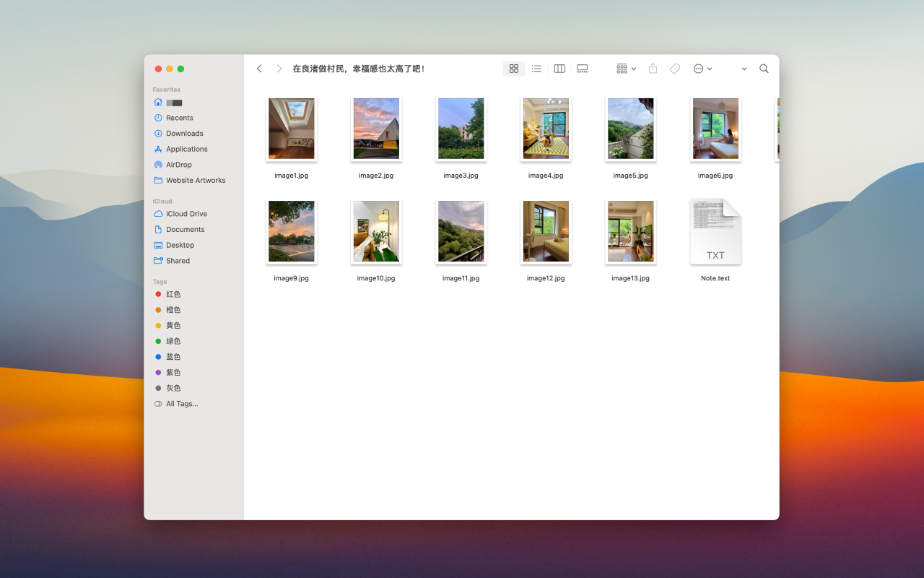Select the image12.jpg thumbnail

click(546, 231)
